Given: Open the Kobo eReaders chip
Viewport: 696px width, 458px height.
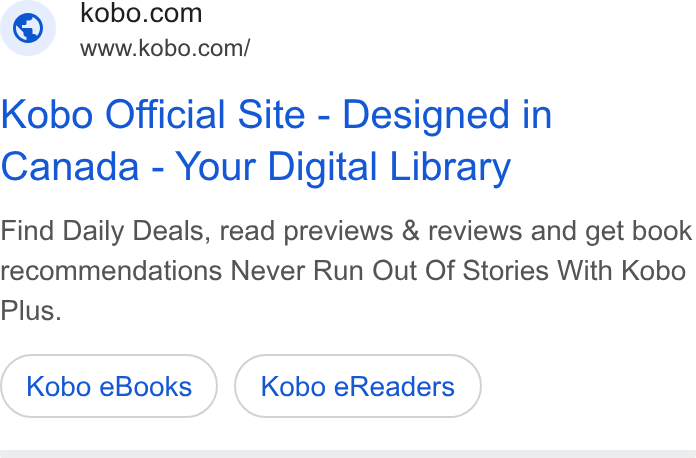Looking at the screenshot, I should [358, 386].
